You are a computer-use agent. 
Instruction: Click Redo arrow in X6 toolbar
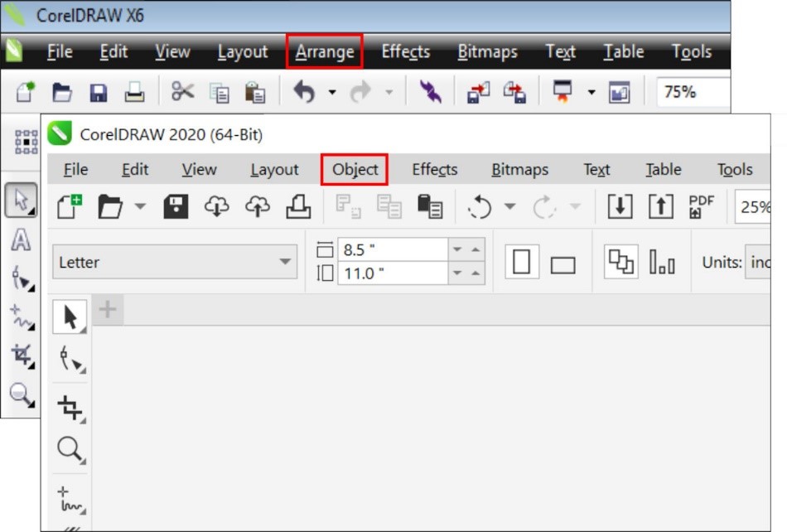point(360,92)
